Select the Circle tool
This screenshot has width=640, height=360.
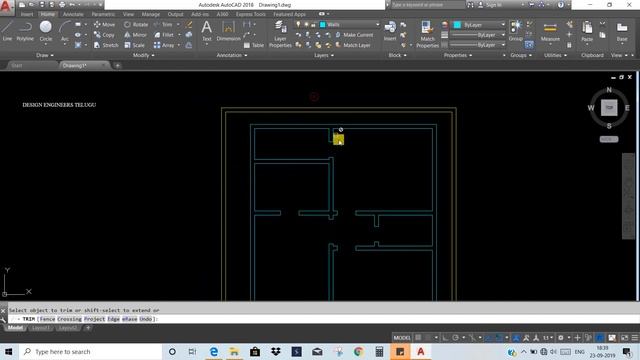[46, 31]
